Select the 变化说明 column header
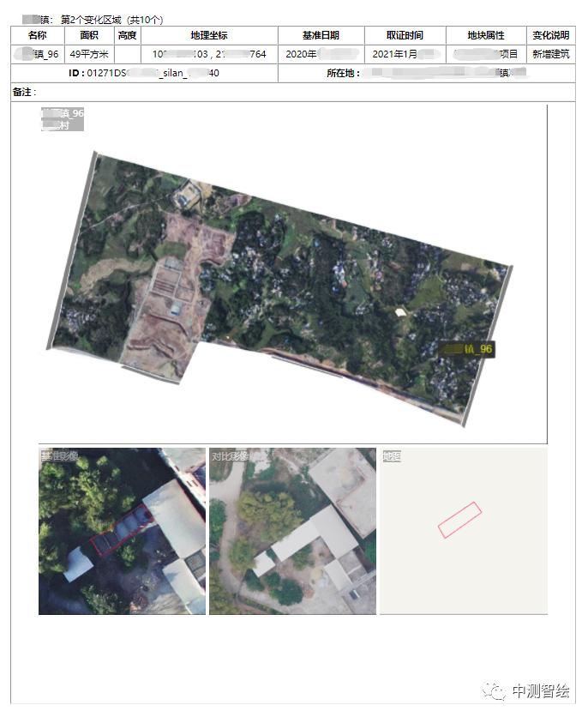Image resolution: width=588 pixels, height=717 pixels. coord(550,35)
